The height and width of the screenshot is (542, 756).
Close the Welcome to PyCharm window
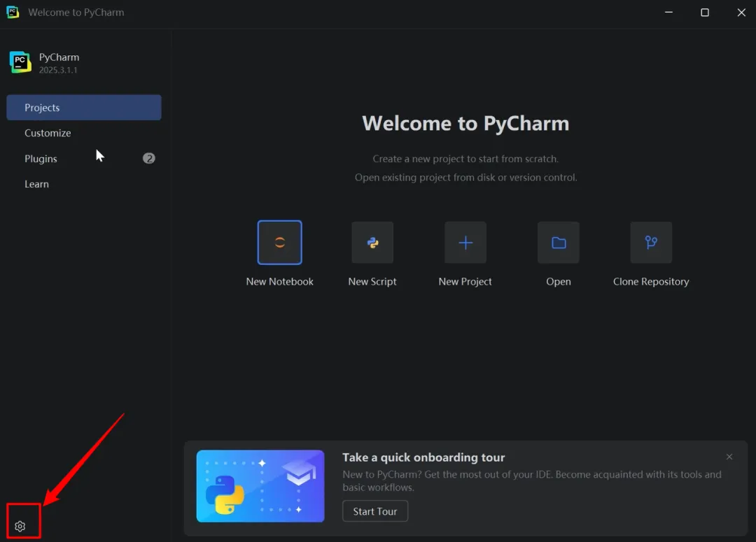pyautogui.click(x=741, y=12)
